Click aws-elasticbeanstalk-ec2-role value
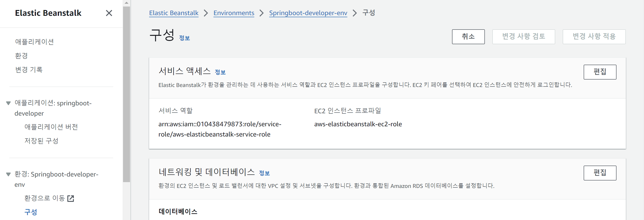Screen dimensions: 644x220 click(x=358, y=124)
